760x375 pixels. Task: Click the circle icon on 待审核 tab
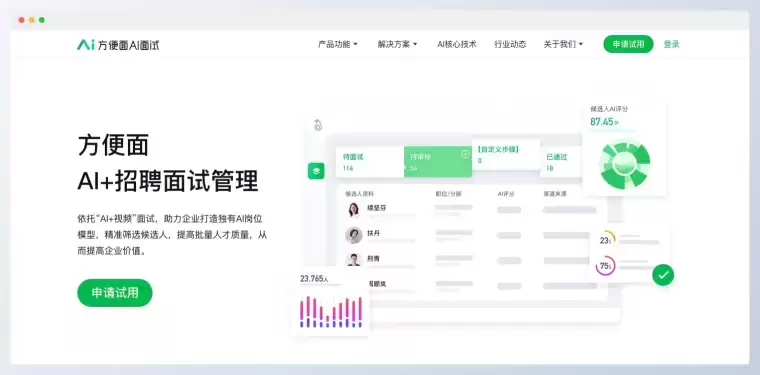[x=465, y=154]
